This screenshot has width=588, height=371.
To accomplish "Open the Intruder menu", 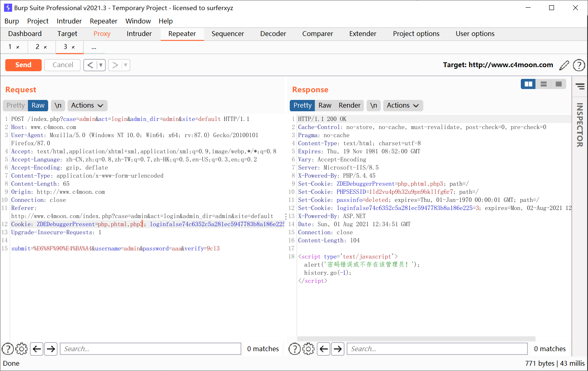I will 69,21.
